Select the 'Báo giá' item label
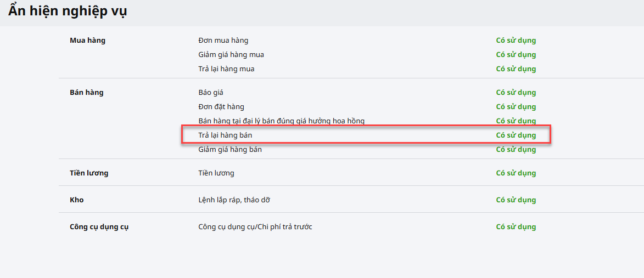The width and height of the screenshot is (644, 278). click(211, 93)
